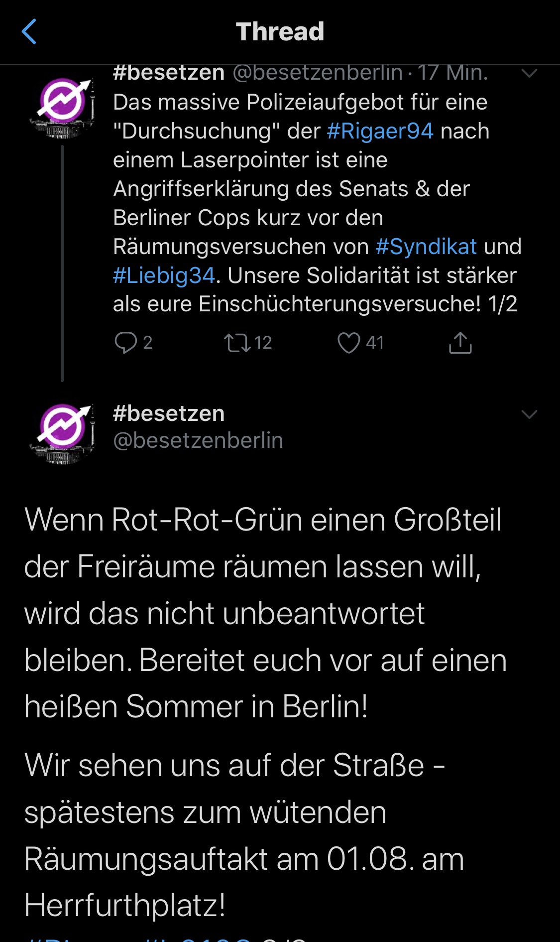Viewport: 560px width, 942px height.
Task: Expand options chevron on second tweet
Action: (529, 414)
